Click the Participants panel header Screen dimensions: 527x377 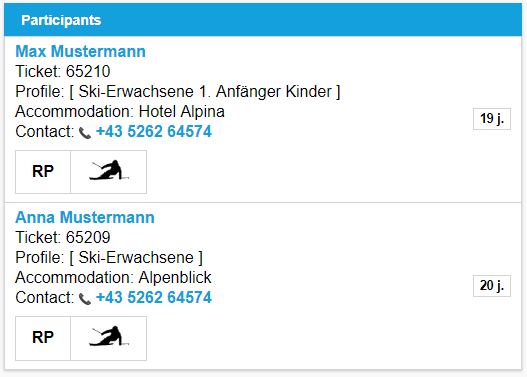263,20
